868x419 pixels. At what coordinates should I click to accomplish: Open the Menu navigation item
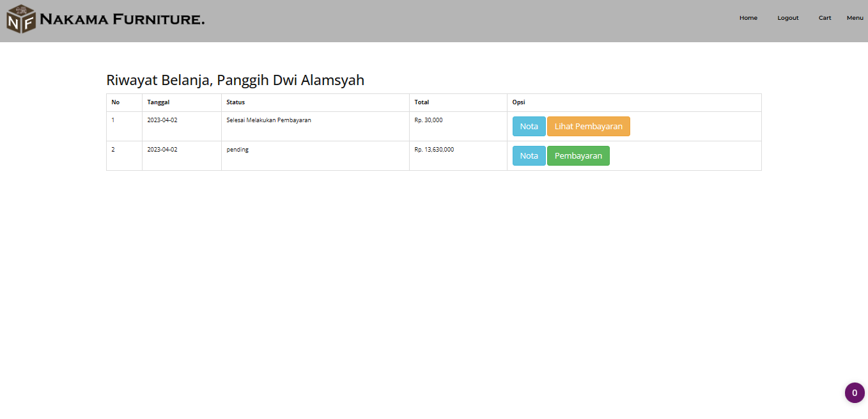[855, 17]
